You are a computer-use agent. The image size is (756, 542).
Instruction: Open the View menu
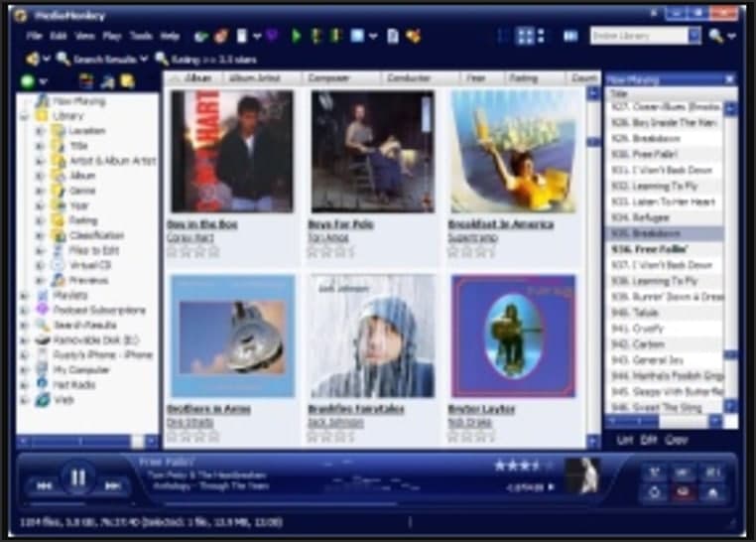(x=84, y=36)
